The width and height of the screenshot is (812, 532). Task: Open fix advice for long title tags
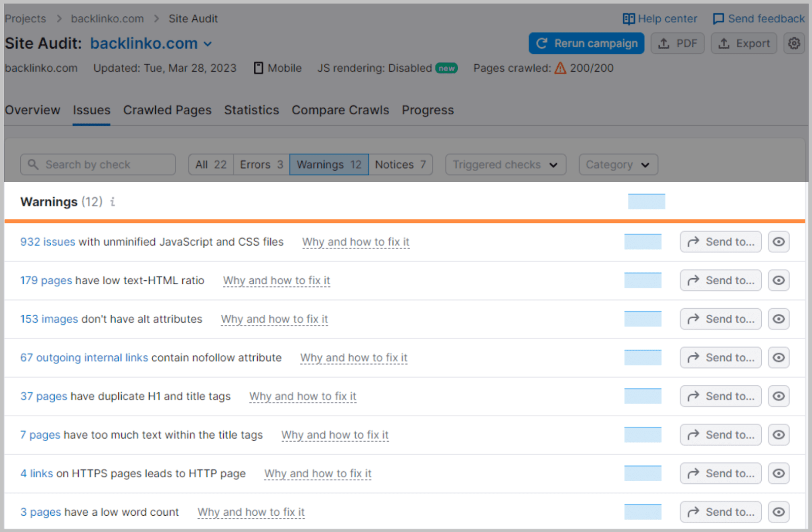click(335, 435)
